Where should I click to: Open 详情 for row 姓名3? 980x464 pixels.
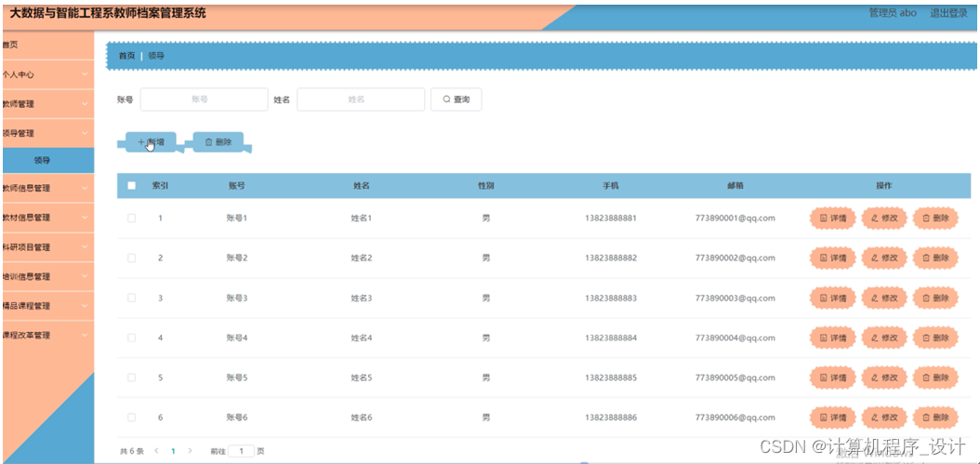(832, 298)
